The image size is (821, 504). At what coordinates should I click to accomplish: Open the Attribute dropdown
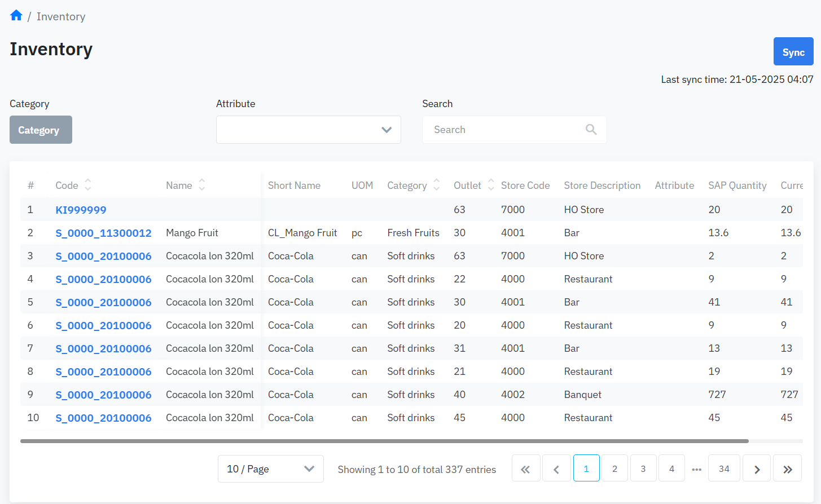tap(308, 130)
